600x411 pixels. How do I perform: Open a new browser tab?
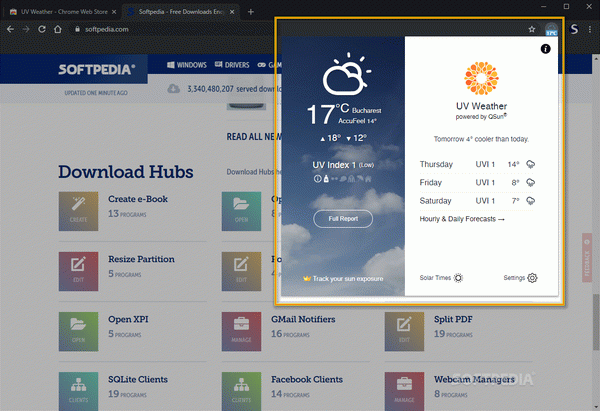pos(251,12)
